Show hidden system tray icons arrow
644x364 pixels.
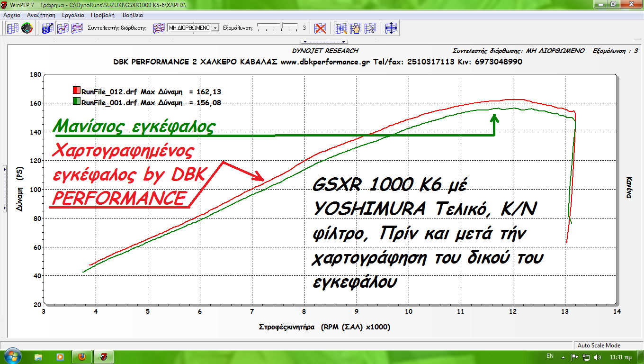563,357
